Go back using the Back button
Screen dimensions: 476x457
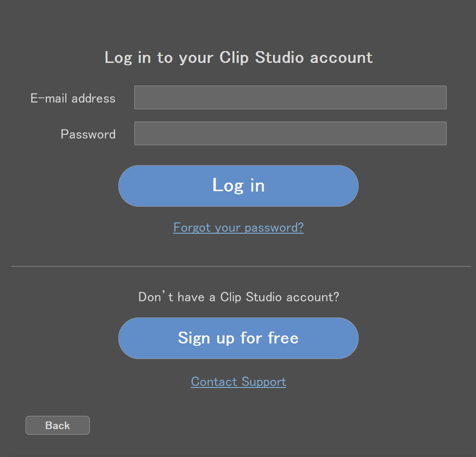click(57, 425)
